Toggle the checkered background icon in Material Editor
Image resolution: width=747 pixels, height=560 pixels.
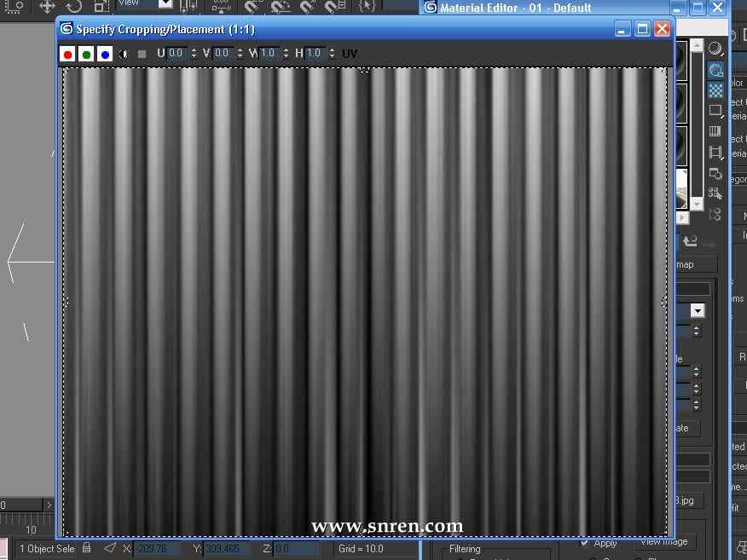tap(715, 90)
